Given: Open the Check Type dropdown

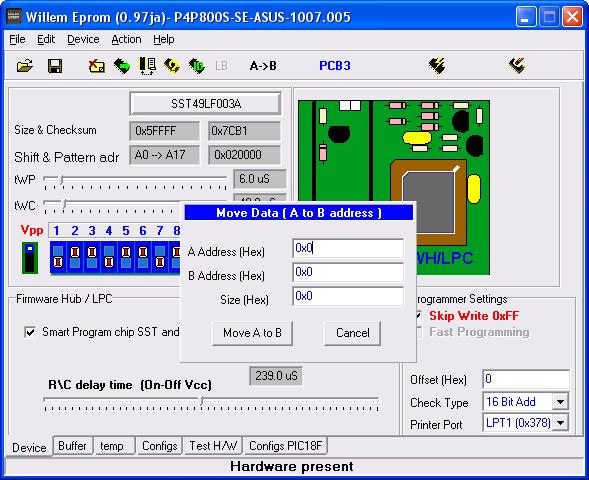Looking at the screenshot, I should pos(560,402).
